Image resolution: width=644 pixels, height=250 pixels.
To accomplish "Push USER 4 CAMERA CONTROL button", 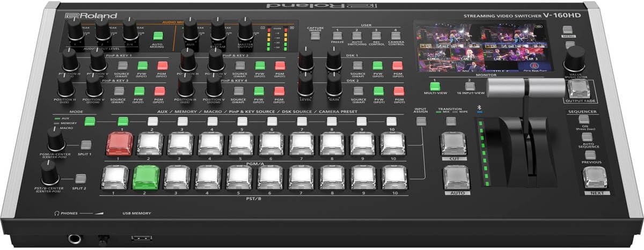I will pos(396,35).
